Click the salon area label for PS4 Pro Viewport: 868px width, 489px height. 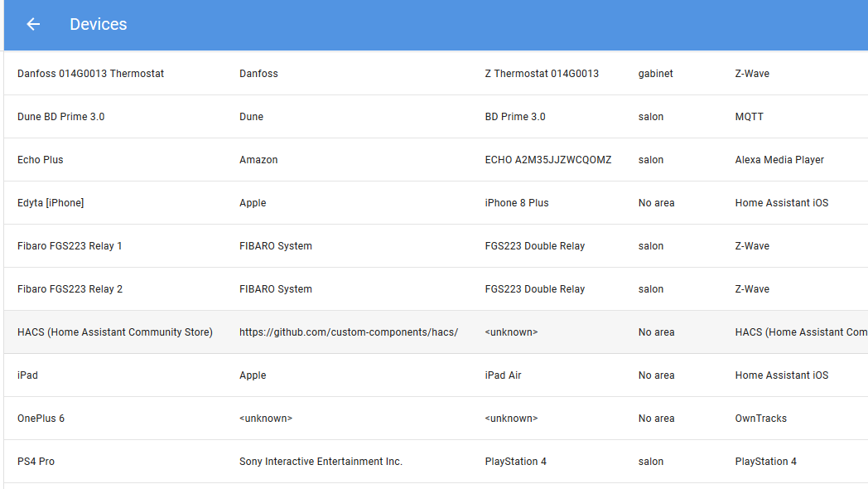(x=651, y=461)
